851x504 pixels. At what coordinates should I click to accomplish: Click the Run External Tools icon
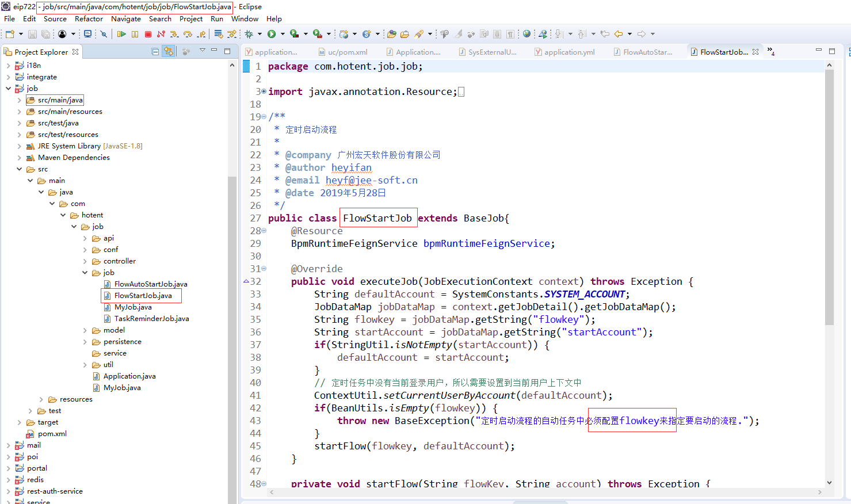317,35
